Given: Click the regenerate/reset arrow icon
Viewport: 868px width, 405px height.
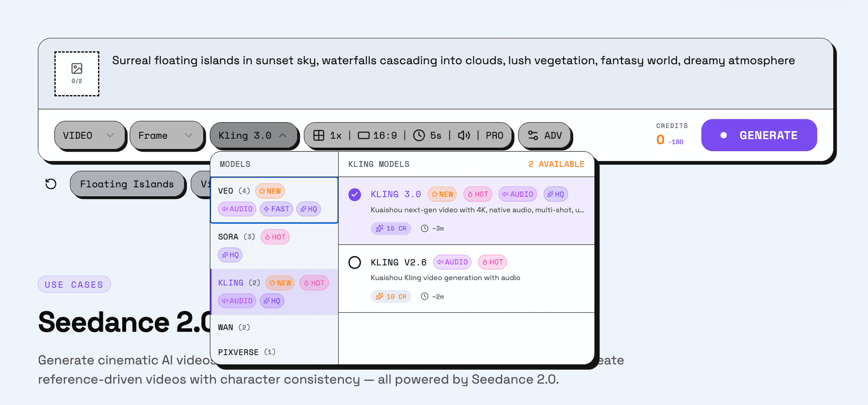Looking at the screenshot, I should pos(51,184).
